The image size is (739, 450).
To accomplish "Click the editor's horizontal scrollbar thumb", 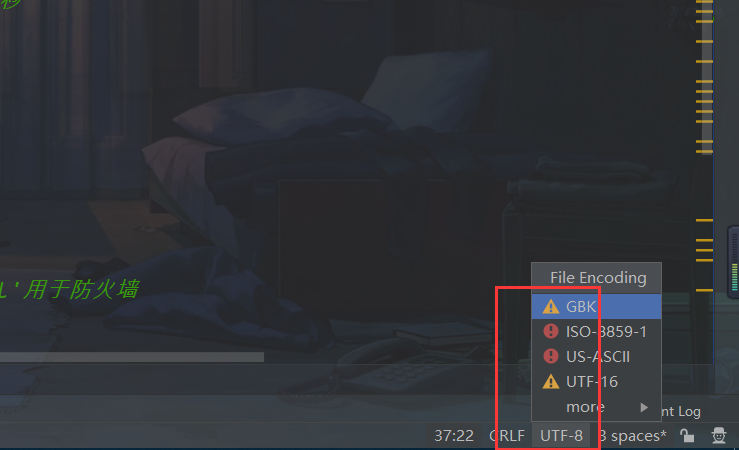I will (x=132, y=357).
